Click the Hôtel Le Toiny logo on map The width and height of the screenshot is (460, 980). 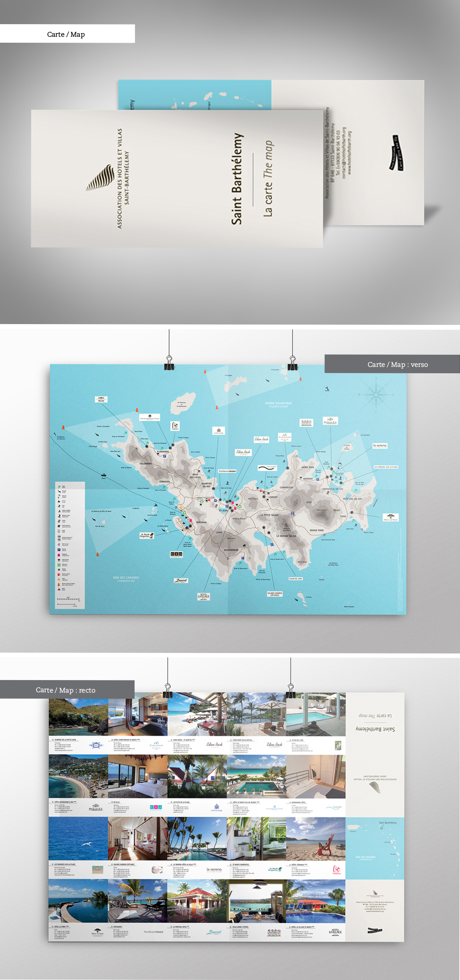click(391, 518)
